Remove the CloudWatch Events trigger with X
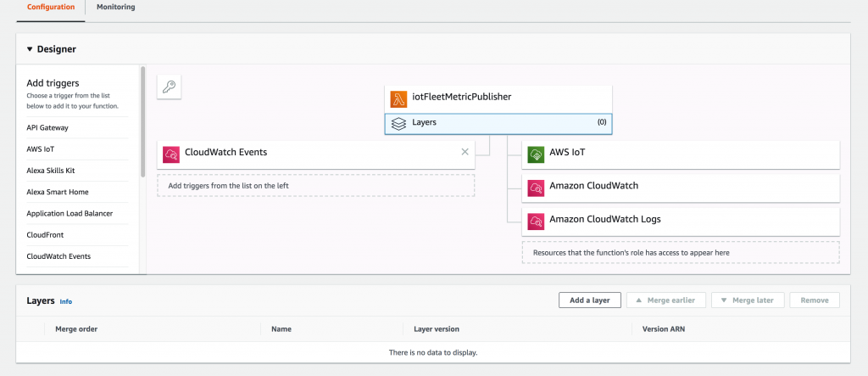Viewport: 868px width, 376px height. [x=465, y=152]
